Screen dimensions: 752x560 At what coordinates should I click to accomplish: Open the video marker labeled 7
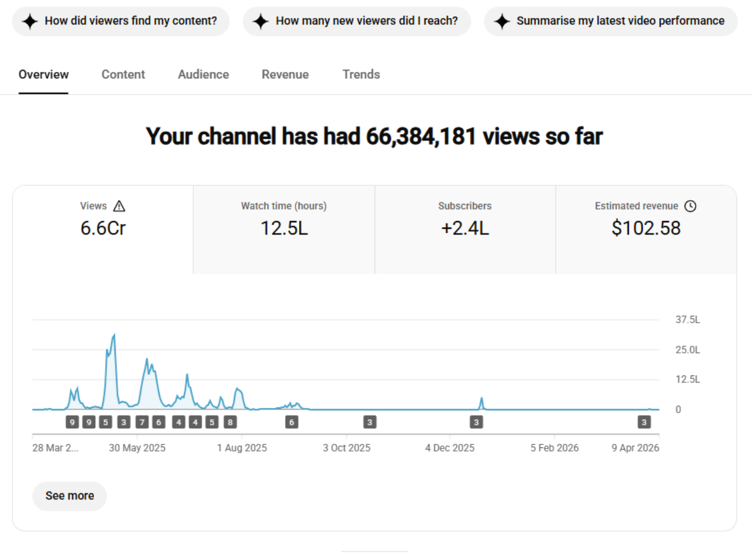pos(142,422)
